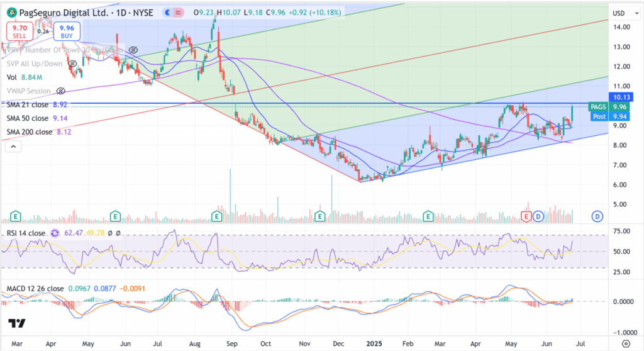This screenshot has height=351, width=644.
Task: Click the +0.92 (+10.18%) change value
Action: point(315,13)
